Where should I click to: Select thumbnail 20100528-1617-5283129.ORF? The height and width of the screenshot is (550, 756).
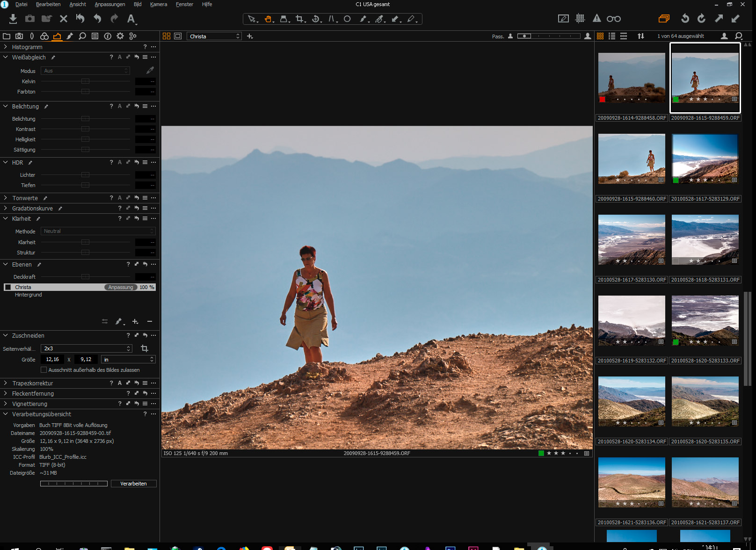(x=705, y=159)
